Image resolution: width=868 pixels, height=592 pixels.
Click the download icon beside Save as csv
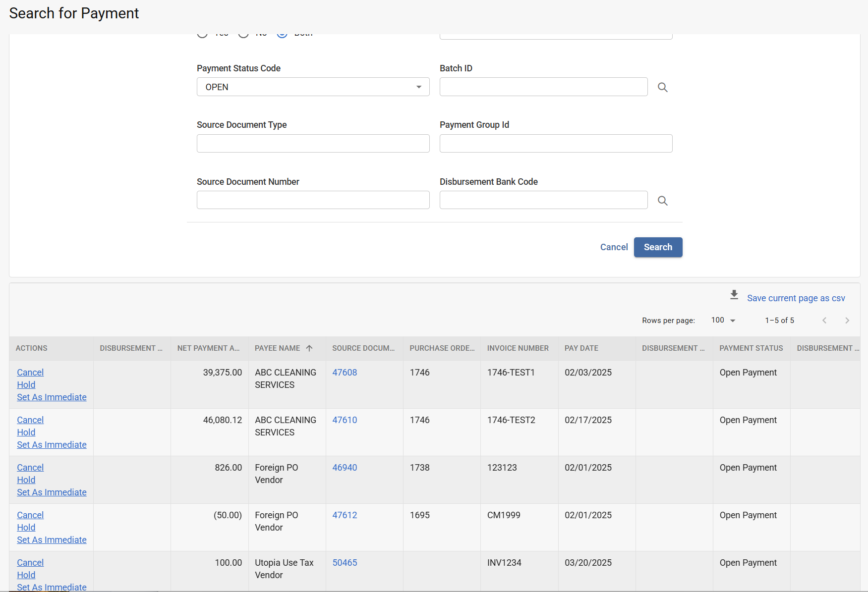point(734,295)
